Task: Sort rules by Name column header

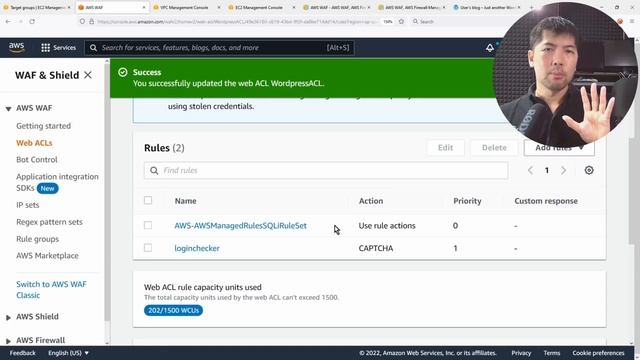Action: 185,201
